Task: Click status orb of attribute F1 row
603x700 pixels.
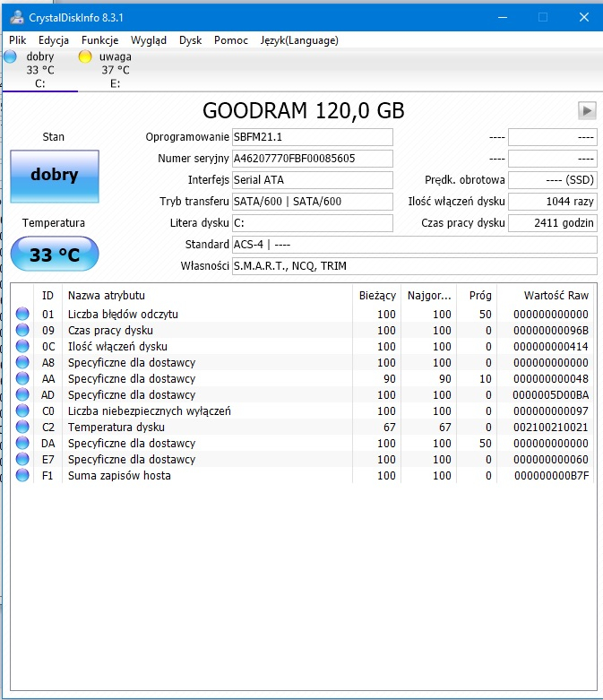Action: 22,475
